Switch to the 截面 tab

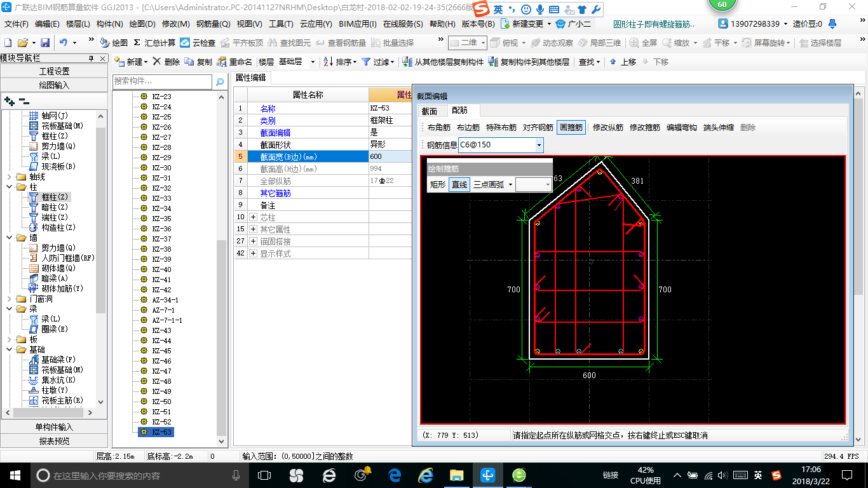click(430, 111)
